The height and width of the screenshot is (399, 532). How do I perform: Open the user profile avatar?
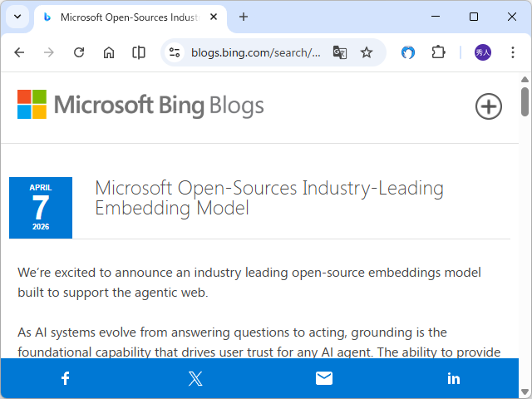coord(483,52)
